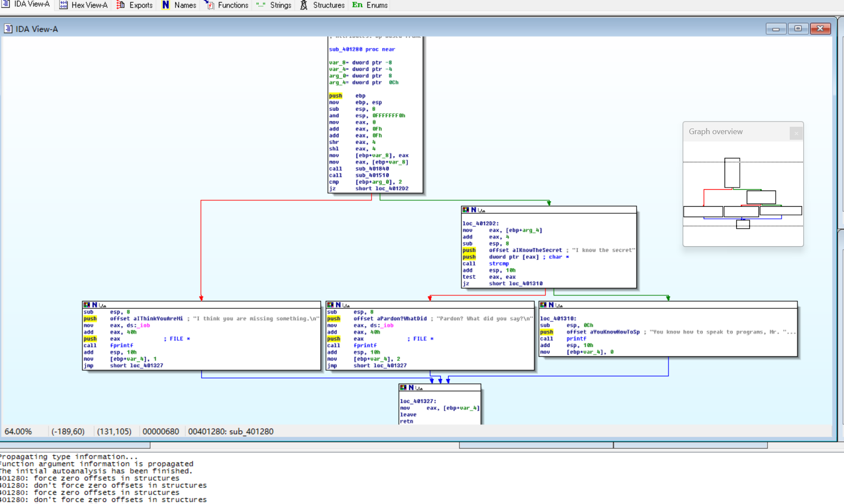Click the N color icon on loc_401310 block header
Screen dimensions: 844x504
pyautogui.click(x=543, y=305)
